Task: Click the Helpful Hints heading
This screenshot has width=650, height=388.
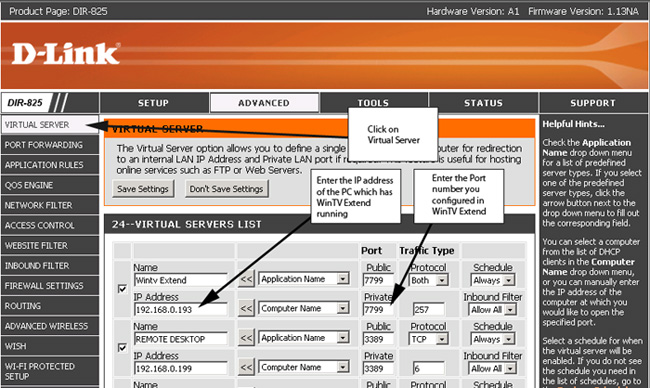Action: point(573,124)
